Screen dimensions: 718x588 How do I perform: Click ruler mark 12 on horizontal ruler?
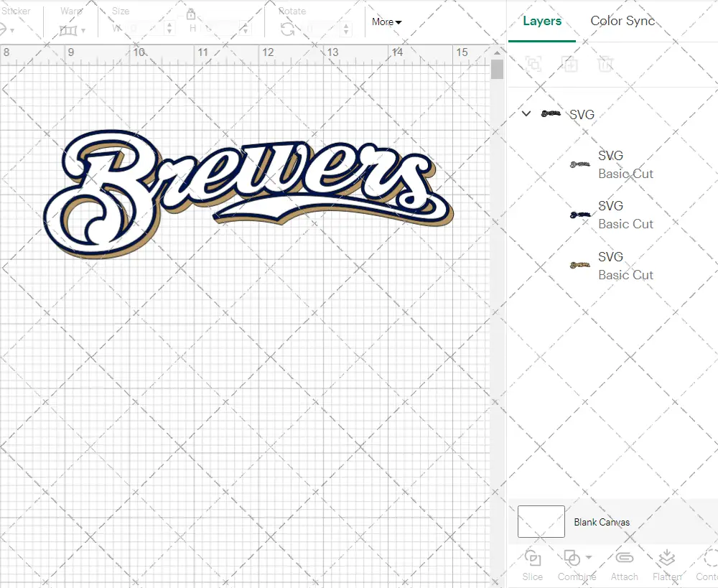tap(268, 52)
